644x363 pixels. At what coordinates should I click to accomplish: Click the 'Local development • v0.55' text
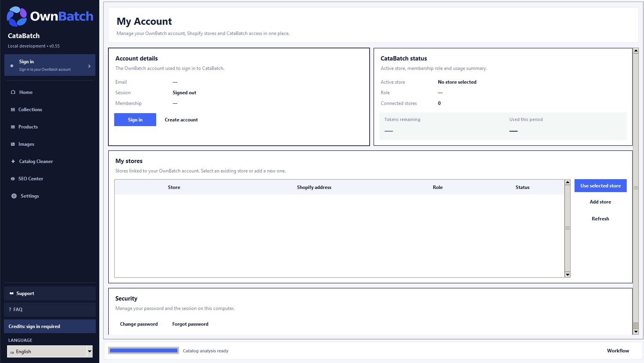34,46
